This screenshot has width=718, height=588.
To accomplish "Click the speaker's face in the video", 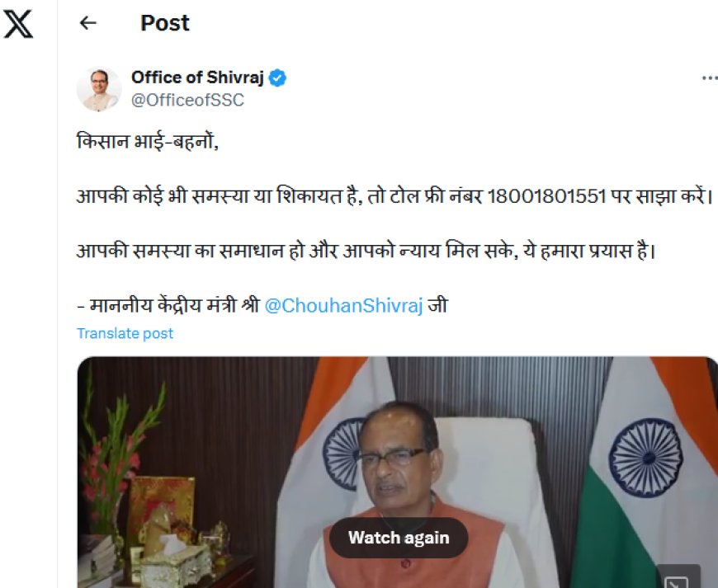I will pos(394,458).
